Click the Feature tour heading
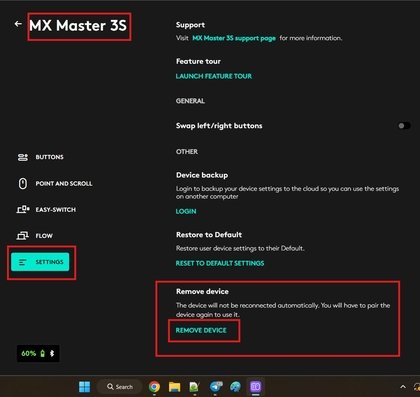The image size is (420, 397). 198,61
